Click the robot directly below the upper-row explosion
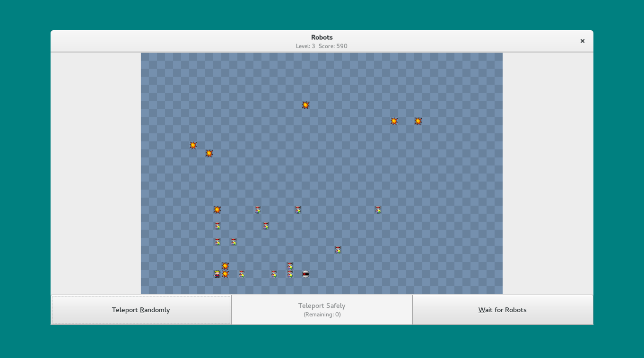Screen dimensions: 644x358 coord(217,226)
